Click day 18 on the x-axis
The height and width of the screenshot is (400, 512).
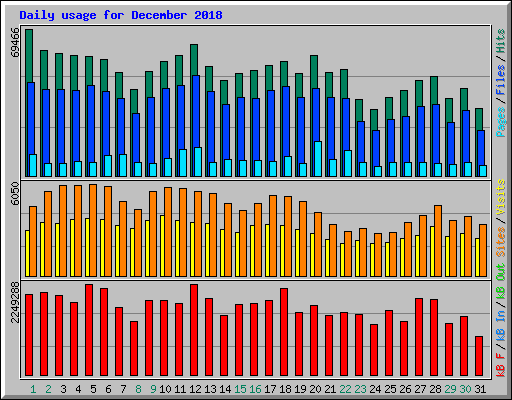click(x=285, y=389)
